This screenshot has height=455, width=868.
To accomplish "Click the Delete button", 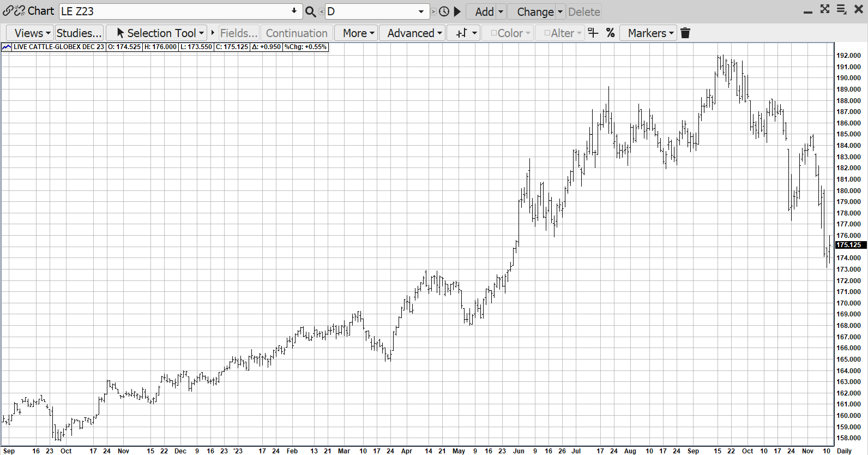I will click(x=584, y=11).
